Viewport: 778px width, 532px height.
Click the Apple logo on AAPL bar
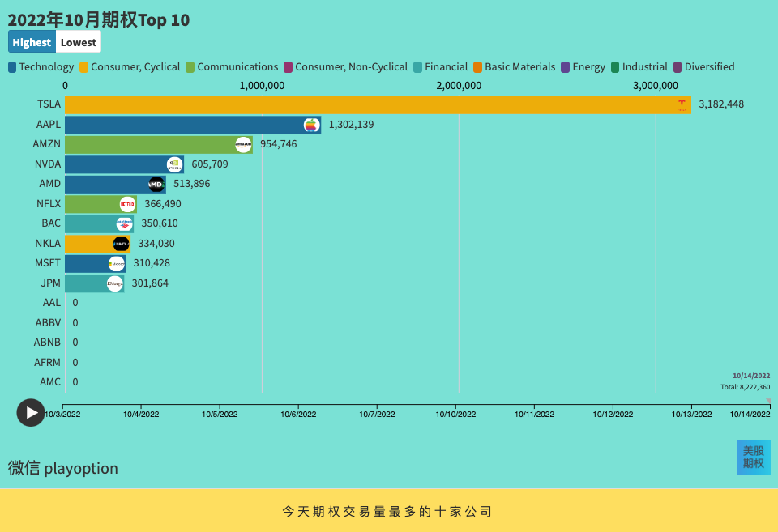(311, 125)
